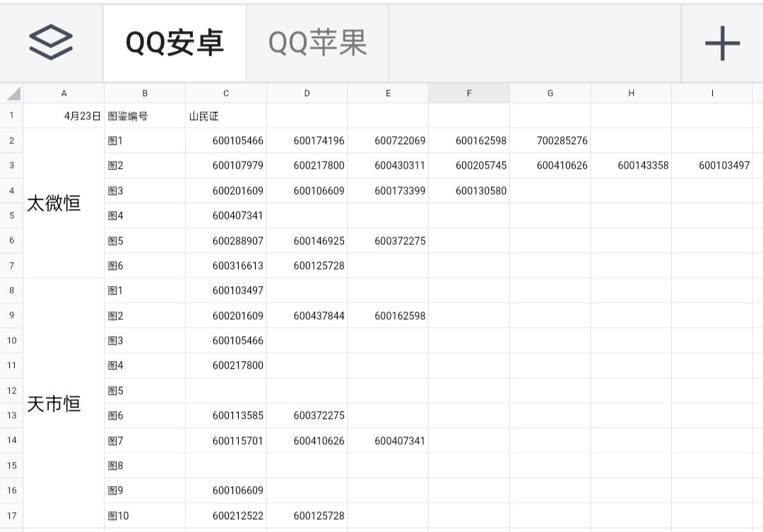Select cell containing 600437844
763x532 pixels.
(307, 316)
